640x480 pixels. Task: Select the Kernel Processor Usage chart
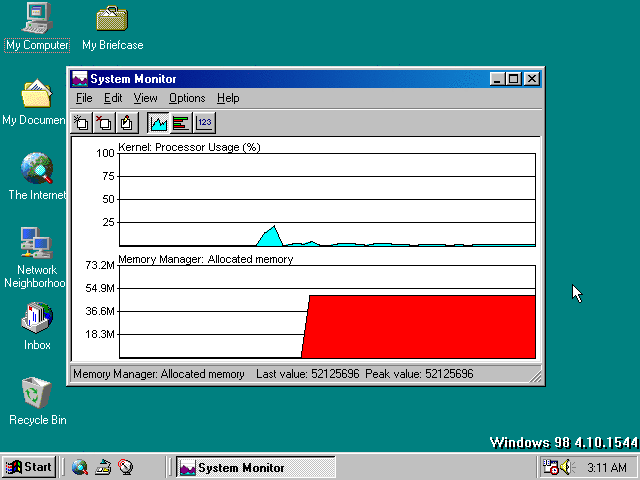pyautogui.click(x=327, y=200)
